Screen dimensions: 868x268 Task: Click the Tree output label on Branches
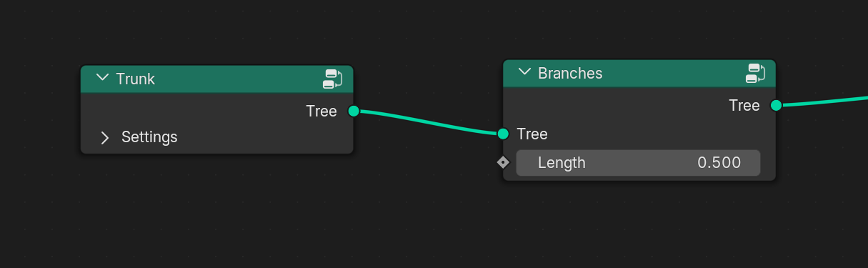744,105
